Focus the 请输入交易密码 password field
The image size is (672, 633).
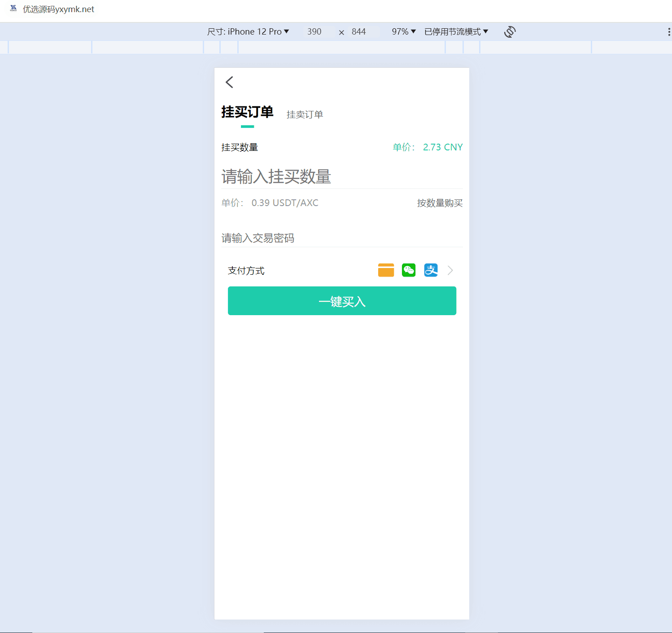click(341, 238)
